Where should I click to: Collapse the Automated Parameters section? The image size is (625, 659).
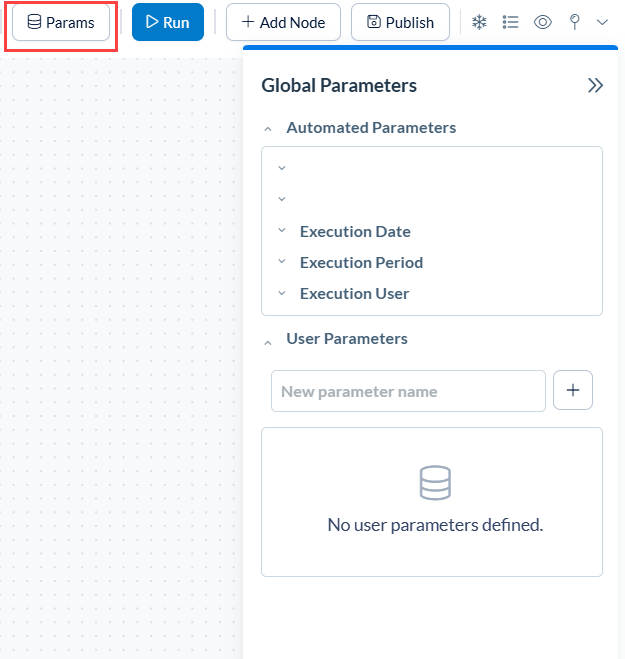tap(268, 128)
